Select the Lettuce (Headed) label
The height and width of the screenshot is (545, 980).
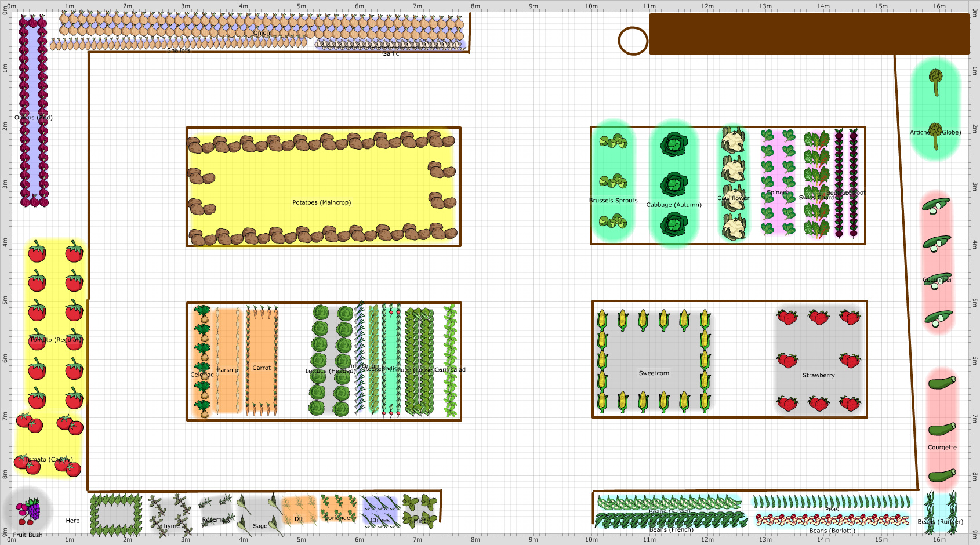[331, 371]
